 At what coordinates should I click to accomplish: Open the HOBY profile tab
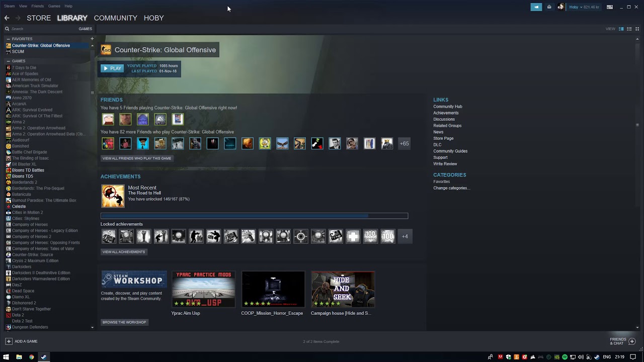(154, 18)
